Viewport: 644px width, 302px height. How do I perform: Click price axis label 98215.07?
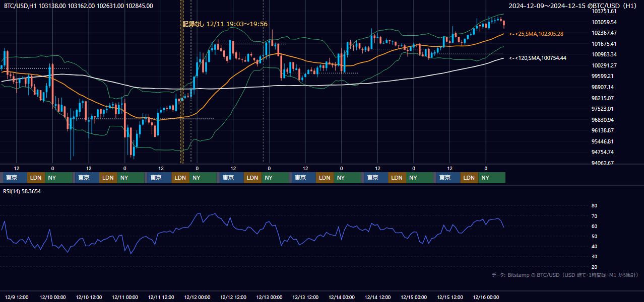(x=603, y=98)
